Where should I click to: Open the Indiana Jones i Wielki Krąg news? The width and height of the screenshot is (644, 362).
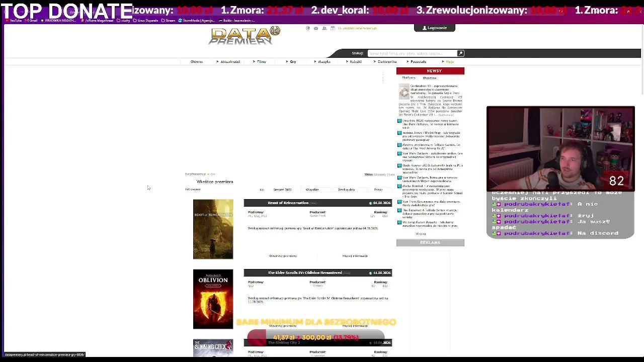click(430, 136)
